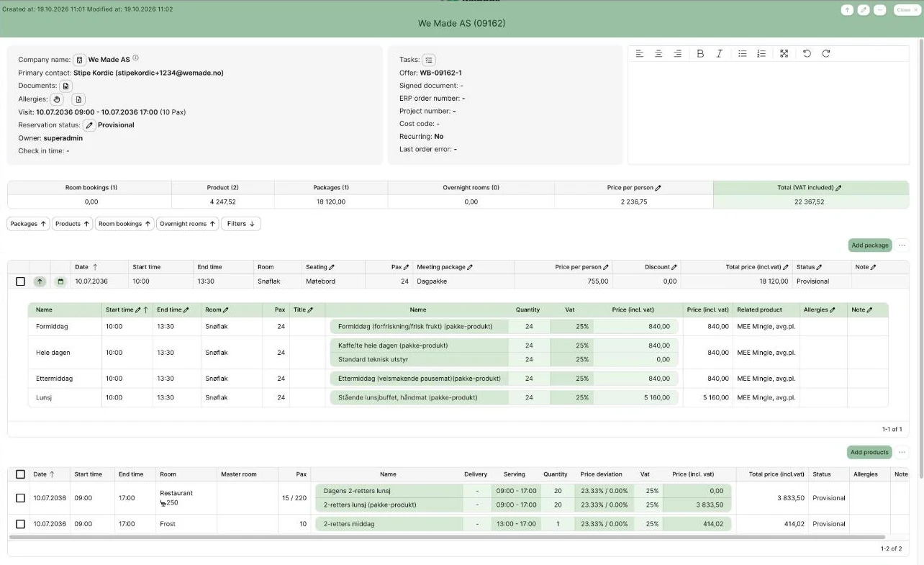Insert numbered list in notes editor
Image resolution: width=924 pixels, height=565 pixels.
click(761, 54)
